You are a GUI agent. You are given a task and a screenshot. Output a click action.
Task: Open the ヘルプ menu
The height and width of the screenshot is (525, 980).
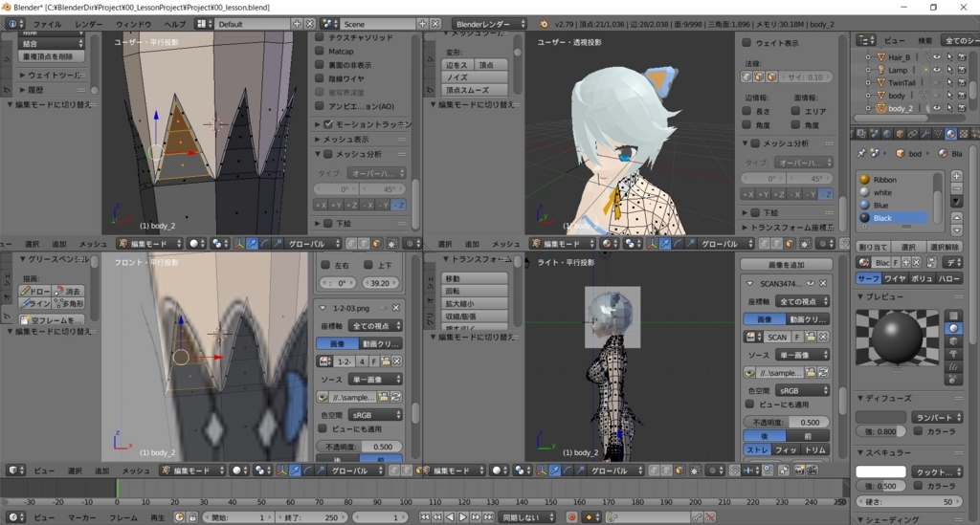pyautogui.click(x=174, y=24)
